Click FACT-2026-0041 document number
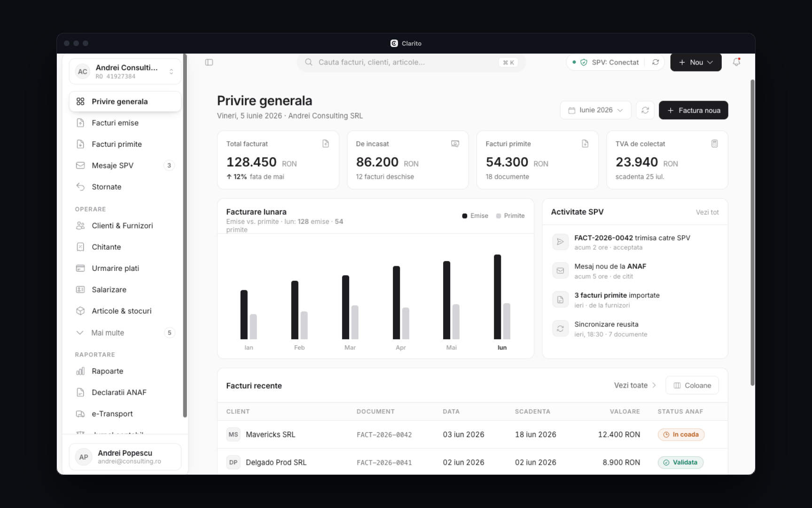Screen dimensions: 812x508 [384, 463]
